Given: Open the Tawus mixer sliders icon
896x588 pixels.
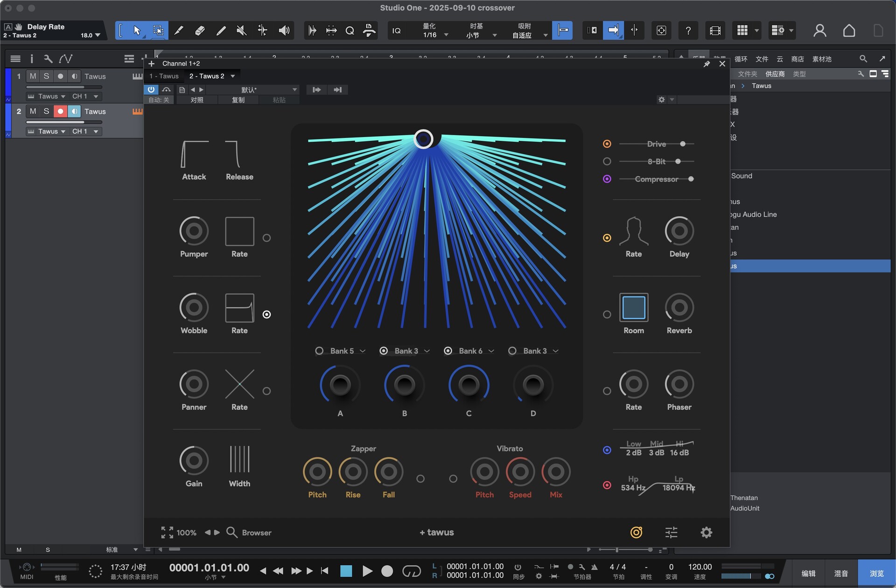Looking at the screenshot, I should [671, 533].
